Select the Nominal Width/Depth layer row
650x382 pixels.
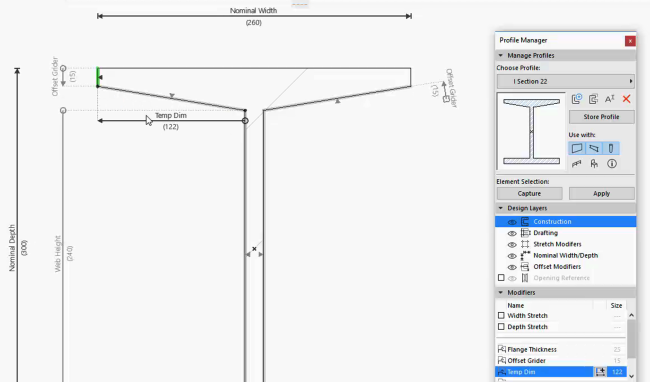coord(565,255)
